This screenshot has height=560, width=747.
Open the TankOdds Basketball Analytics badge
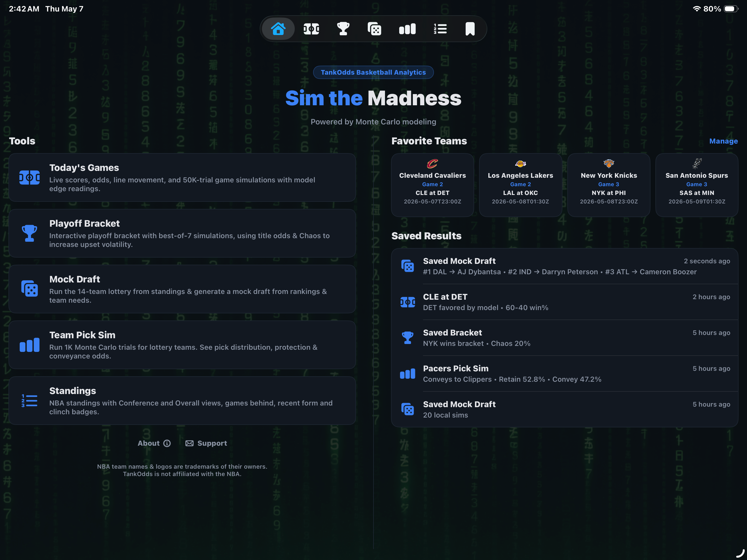tap(373, 72)
